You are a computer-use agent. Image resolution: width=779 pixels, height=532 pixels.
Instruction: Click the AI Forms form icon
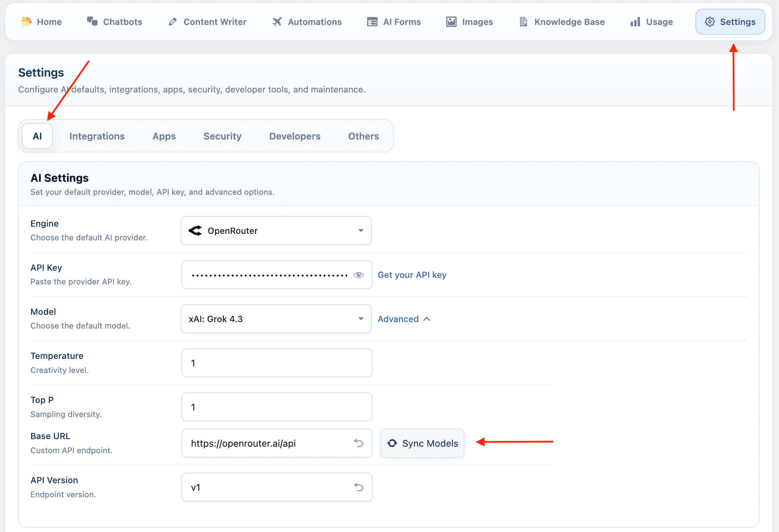tap(372, 22)
